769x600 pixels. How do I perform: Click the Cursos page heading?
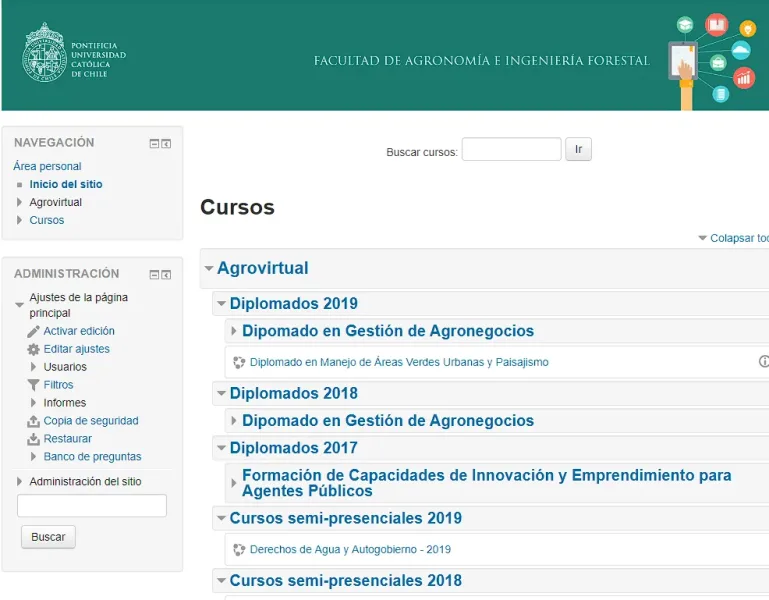click(237, 207)
